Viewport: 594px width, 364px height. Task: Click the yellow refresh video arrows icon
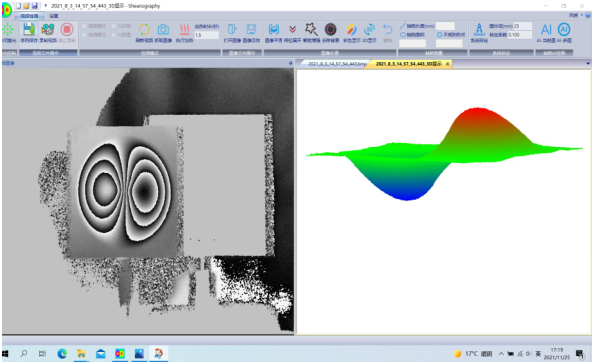(x=144, y=30)
